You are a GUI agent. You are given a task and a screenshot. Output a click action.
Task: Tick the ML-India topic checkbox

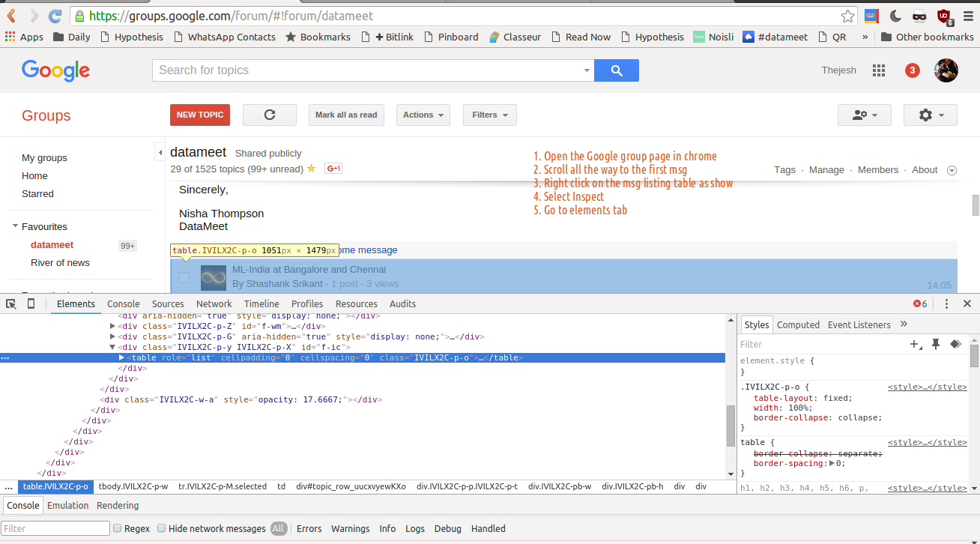tap(184, 277)
